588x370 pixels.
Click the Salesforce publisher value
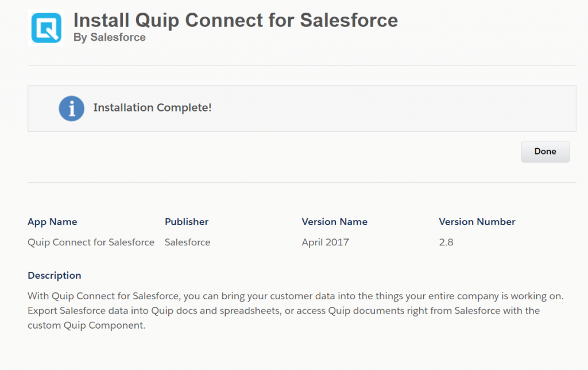click(187, 242)
